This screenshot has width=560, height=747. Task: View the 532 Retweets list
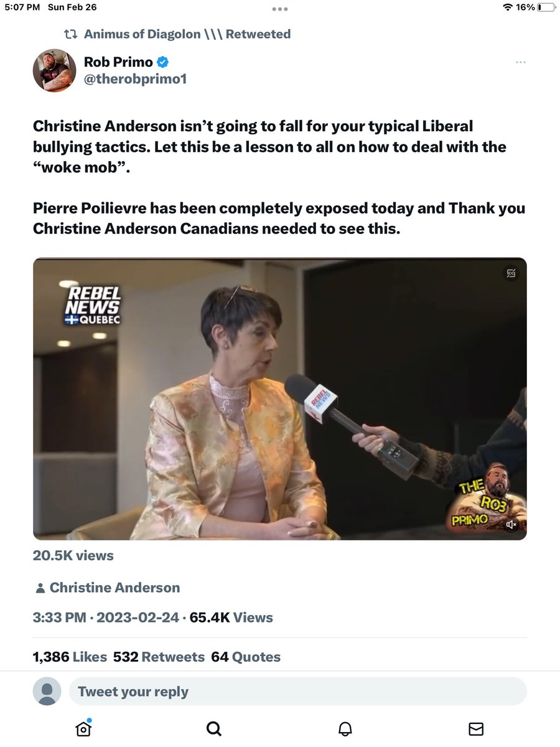159,657
